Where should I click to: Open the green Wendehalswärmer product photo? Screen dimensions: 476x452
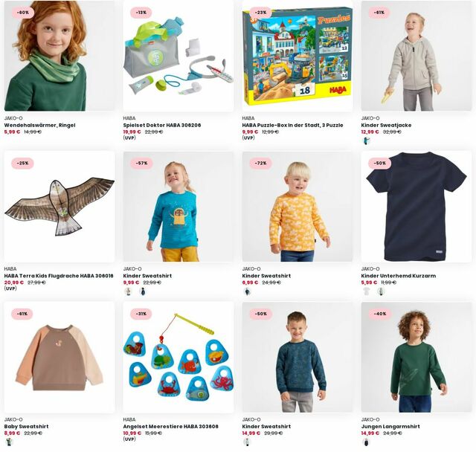click(59, 56)
